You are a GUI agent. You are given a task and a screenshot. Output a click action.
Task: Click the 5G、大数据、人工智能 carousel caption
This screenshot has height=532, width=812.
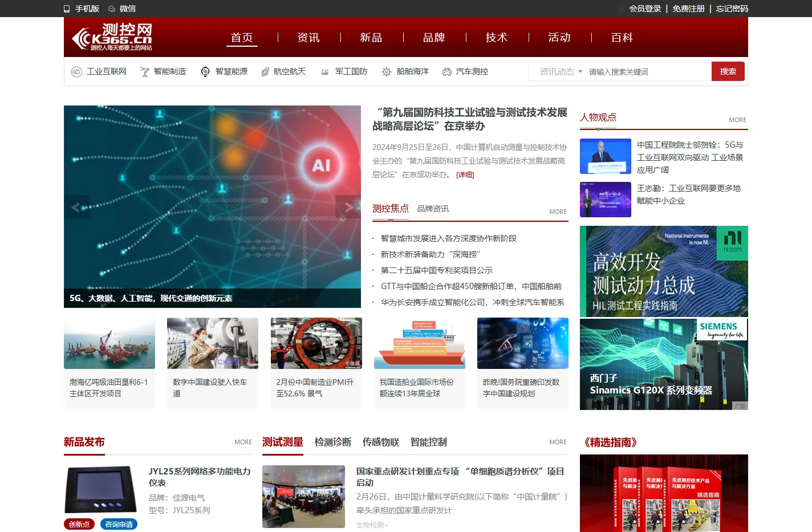click(x=151, y=298)
